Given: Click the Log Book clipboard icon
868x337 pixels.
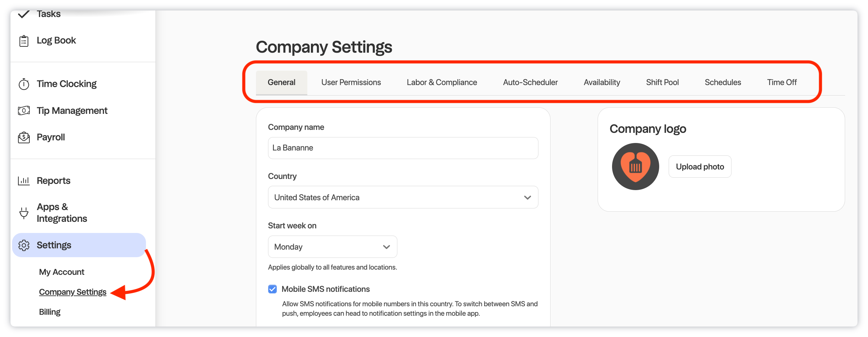Looking at the screenshot, I should [x=24, y=41].
